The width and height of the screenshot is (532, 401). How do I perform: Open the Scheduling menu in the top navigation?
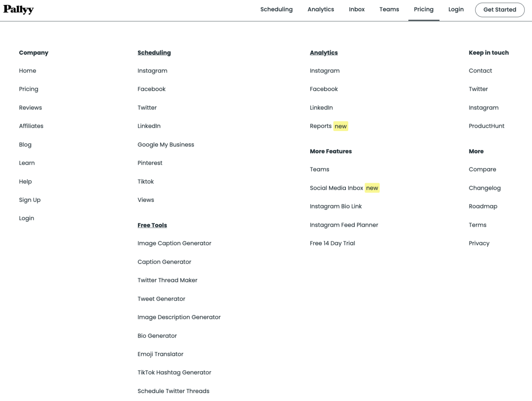coord(276,9)
